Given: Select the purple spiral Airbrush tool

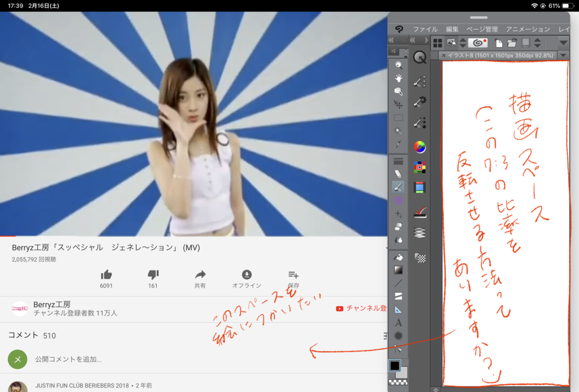Looking at the screenshot, I should (399, 201).
